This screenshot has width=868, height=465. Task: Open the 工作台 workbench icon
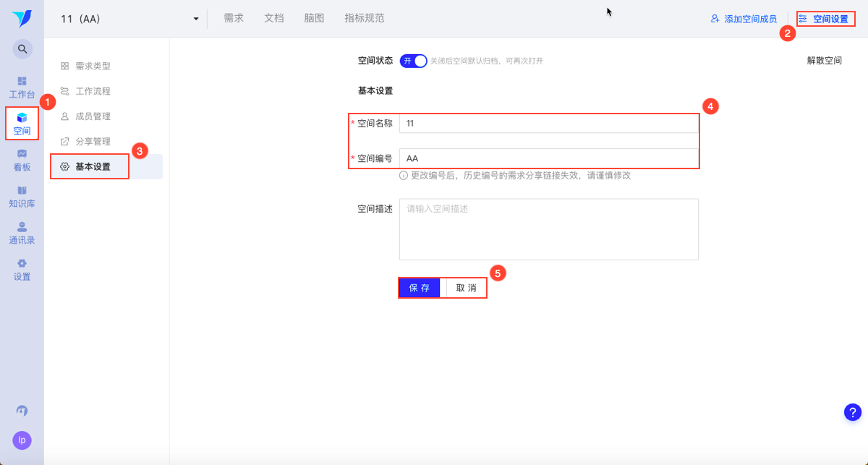pyautogui.click(x=22, y=81)
